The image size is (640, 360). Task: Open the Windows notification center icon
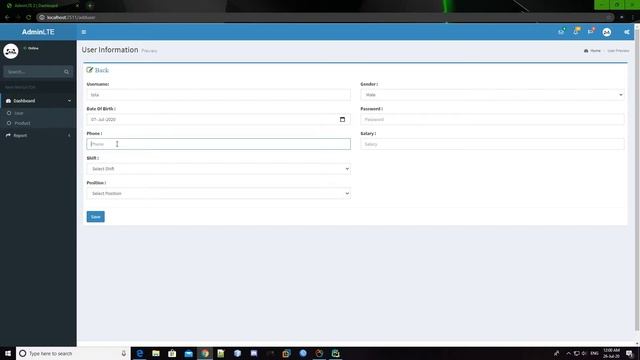(629, 353)
